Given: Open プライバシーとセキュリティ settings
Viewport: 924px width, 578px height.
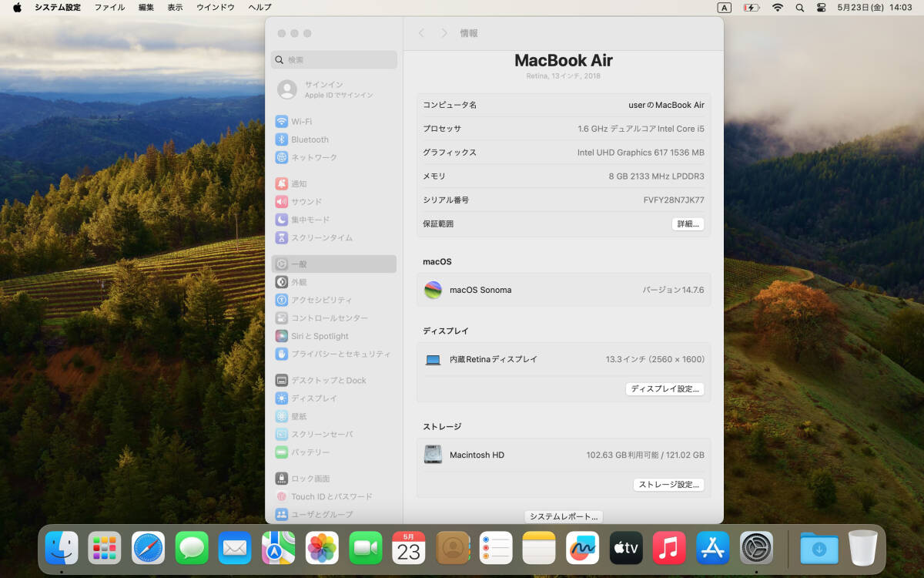Looking at the screenshot, I should pyautogui.click(x=333, y=354).
